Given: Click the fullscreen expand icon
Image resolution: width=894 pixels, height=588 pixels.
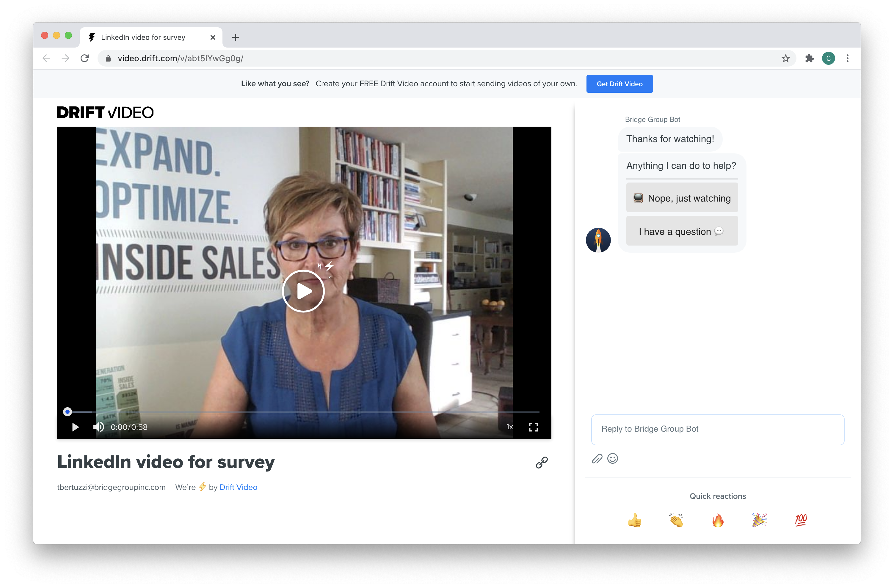Looking at the screenshot, I should coord(534,427).
